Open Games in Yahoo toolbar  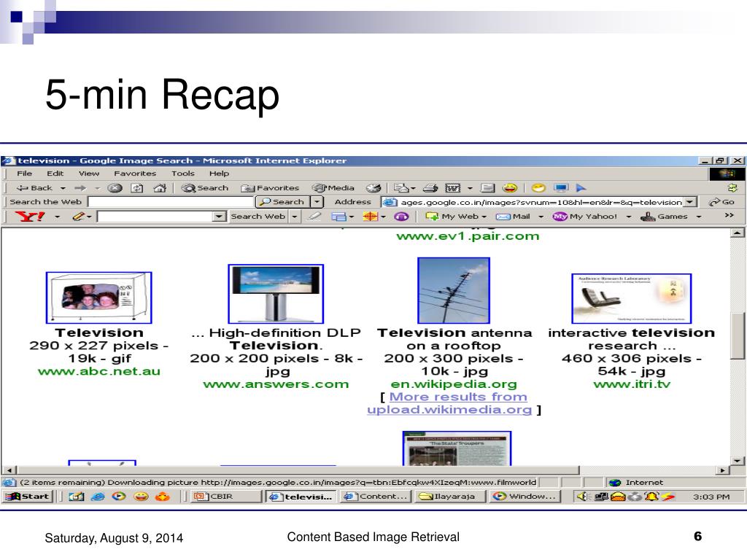(664, 217)
